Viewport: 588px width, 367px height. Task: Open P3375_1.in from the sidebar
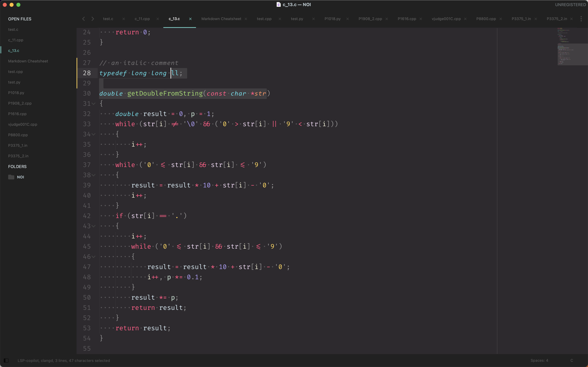pyautogui.click(x=18, y=145)
